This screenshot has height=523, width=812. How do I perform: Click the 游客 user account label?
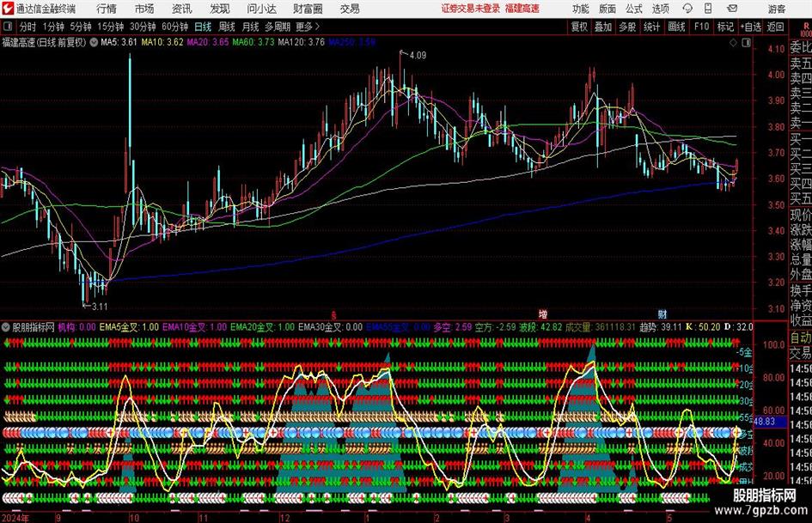[x=777, y=9]
